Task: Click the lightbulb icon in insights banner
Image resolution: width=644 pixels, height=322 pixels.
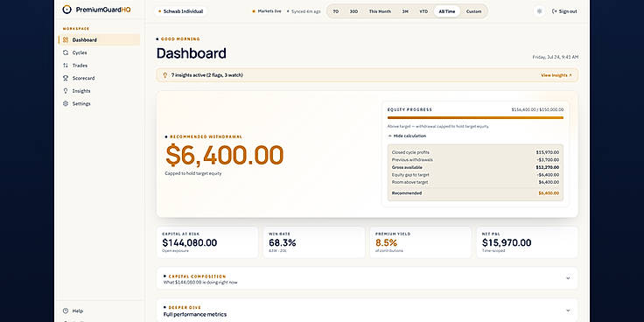Action: click(x=165, y=75)
